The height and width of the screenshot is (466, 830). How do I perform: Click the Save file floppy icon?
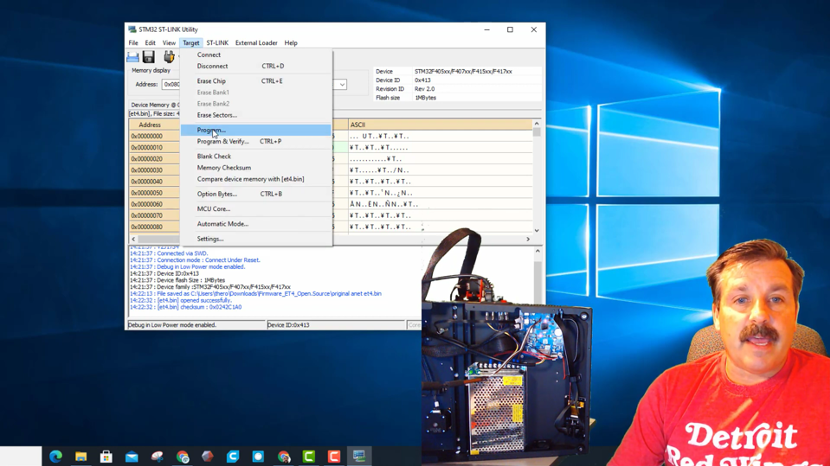point(149,57)
